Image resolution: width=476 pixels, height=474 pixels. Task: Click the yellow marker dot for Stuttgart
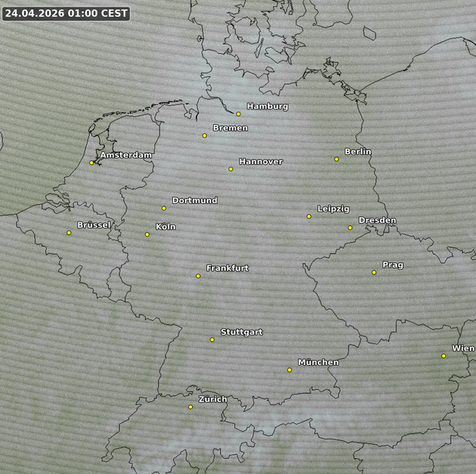pos(213,339)
